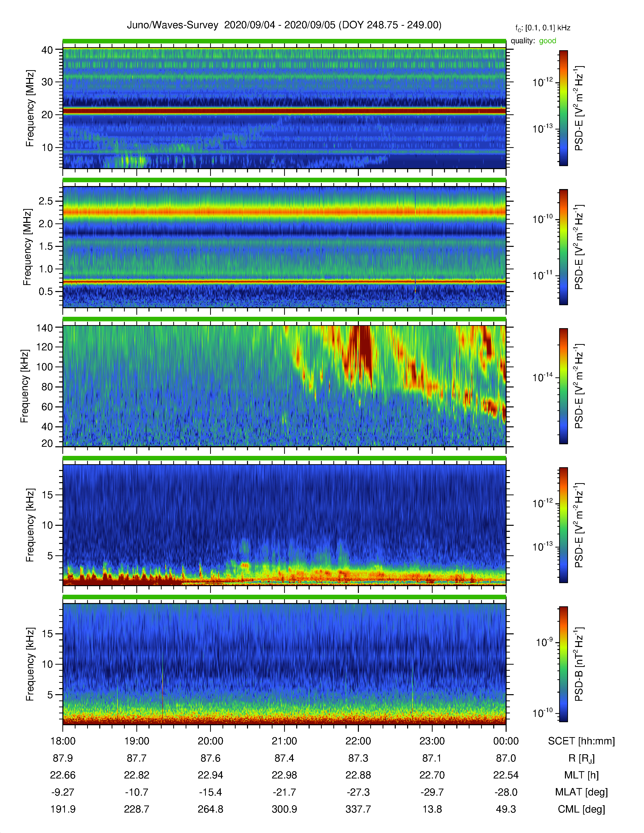Click the dark red 20 MHz band
The width and height of the screenshot is (644, 833).
click(284, 111)
